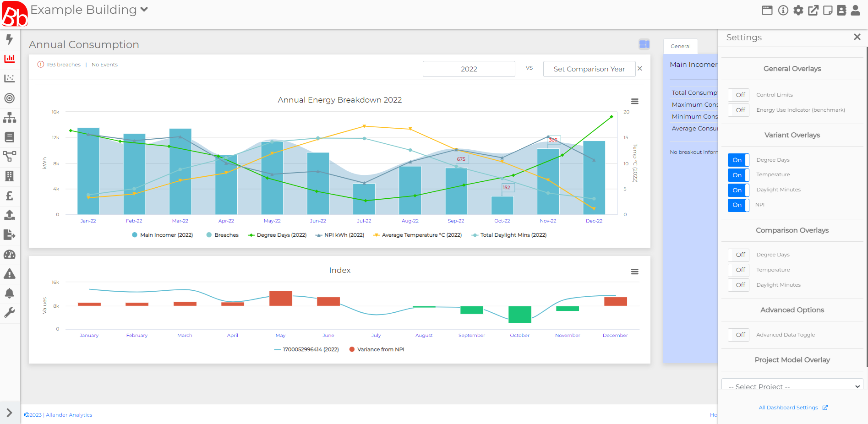Click the bell notifications icon
The height and width of the screenshot is (424, 868).
click(x=10, y=293)
